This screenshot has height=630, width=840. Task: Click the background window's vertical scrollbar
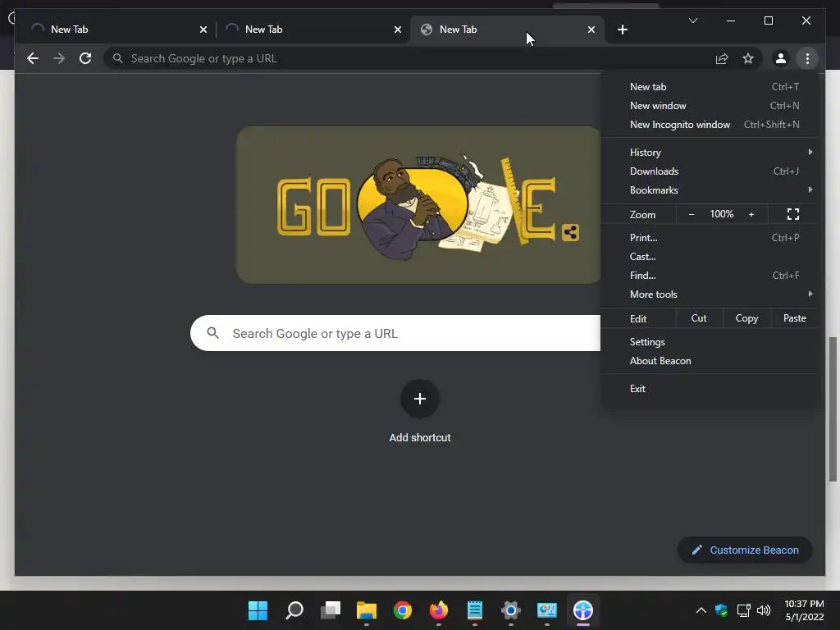[833, 410]
